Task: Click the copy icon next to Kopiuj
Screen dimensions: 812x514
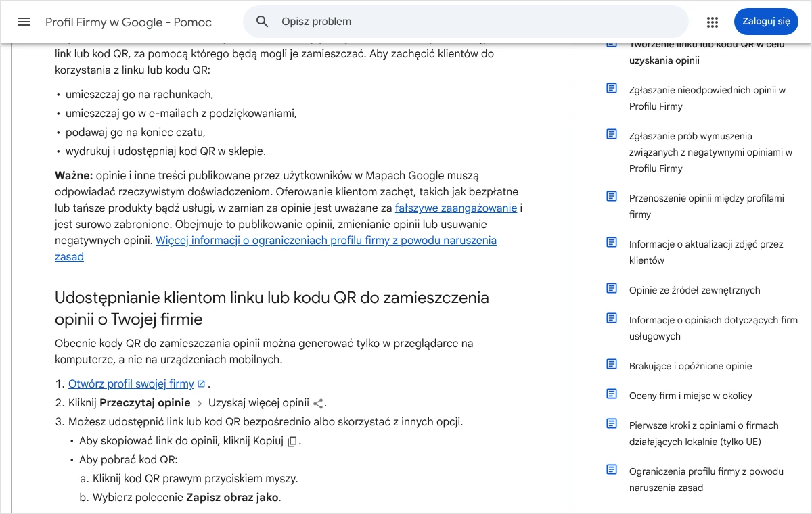Action: pyautogui.click(x=292, y=442)
